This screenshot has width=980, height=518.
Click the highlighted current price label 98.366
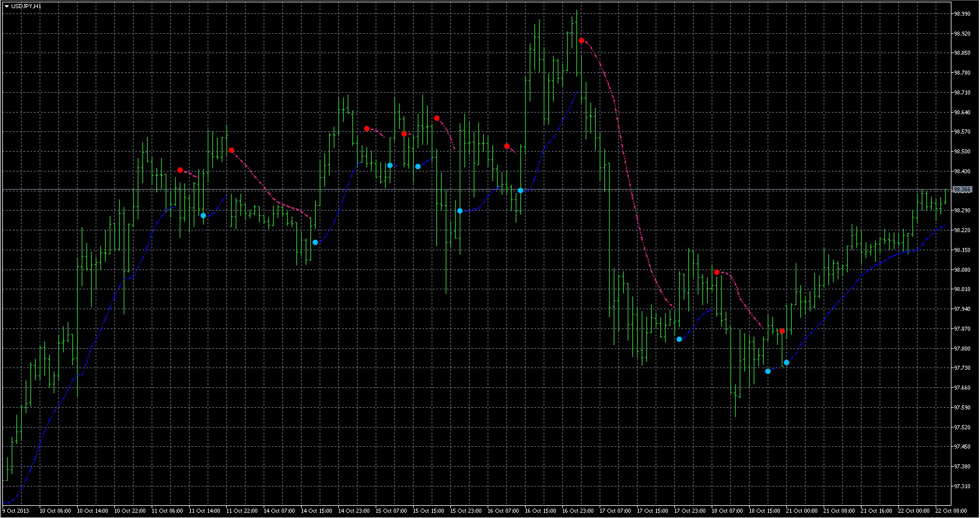962,190
